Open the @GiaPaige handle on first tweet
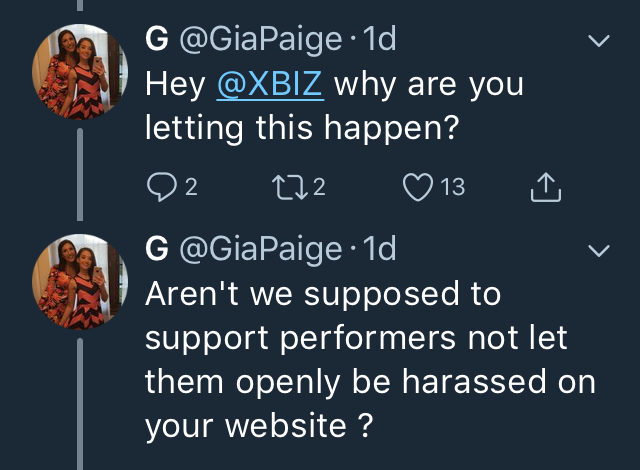This screenshot has width=640, height=470. 260,40
